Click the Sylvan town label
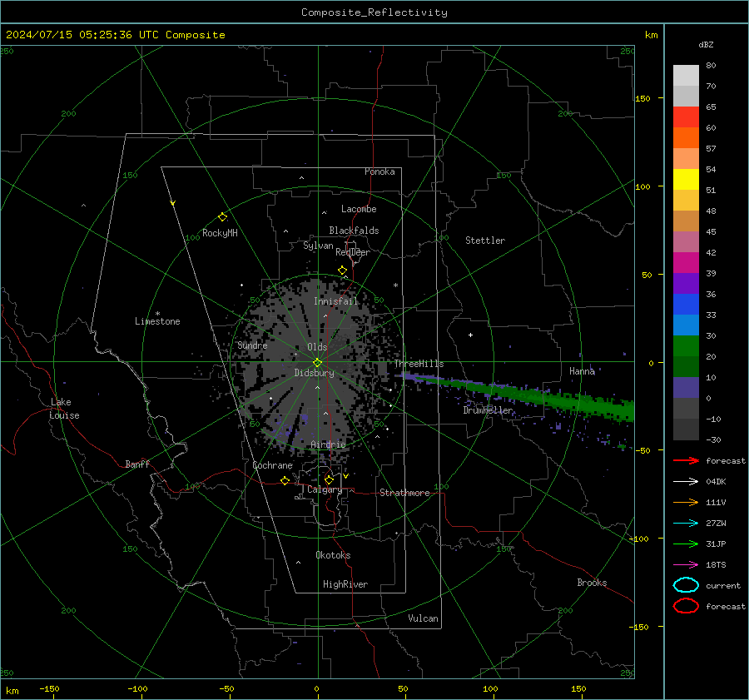The image size is (749, 700). click(318, 246)
